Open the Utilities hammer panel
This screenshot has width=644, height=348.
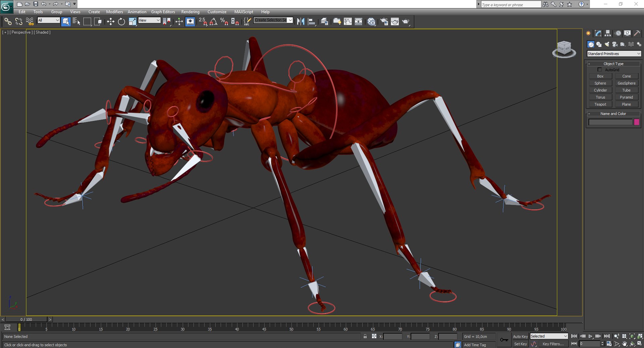click(637, 33)
